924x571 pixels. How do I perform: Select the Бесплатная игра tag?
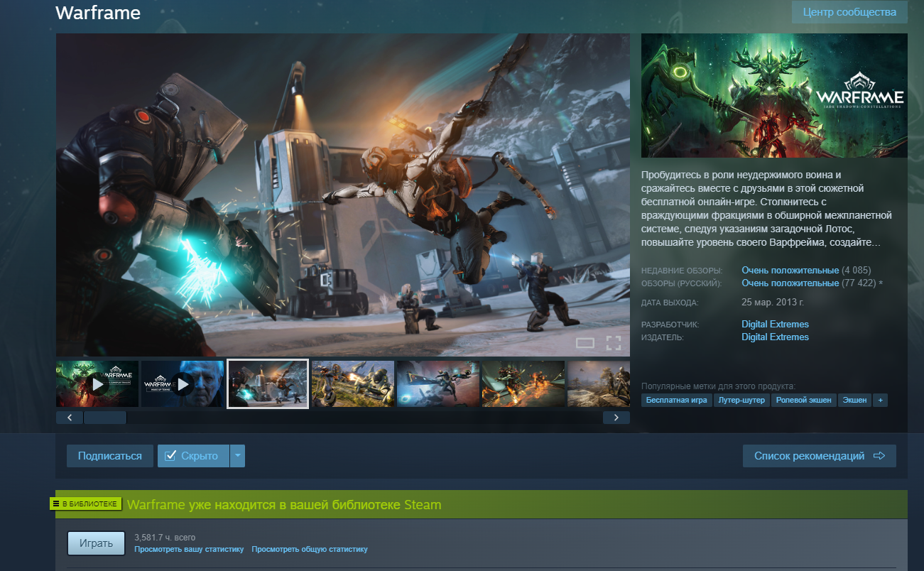(677, 401)
